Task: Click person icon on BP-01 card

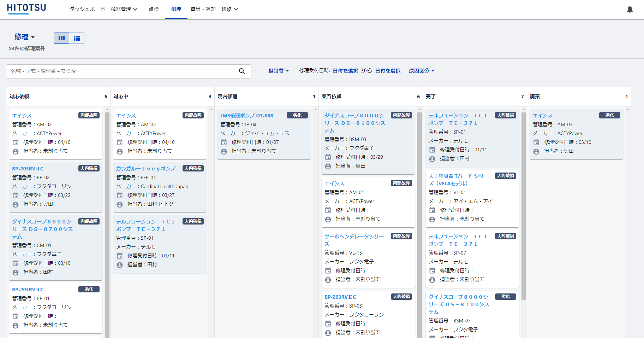Action: (x=16, y=325)
